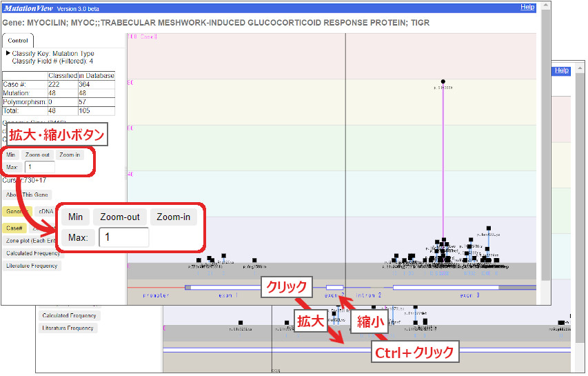The image size is (588, 376).
Task: Click the front window's vertical scrollbar
Action: pos(545,138)
